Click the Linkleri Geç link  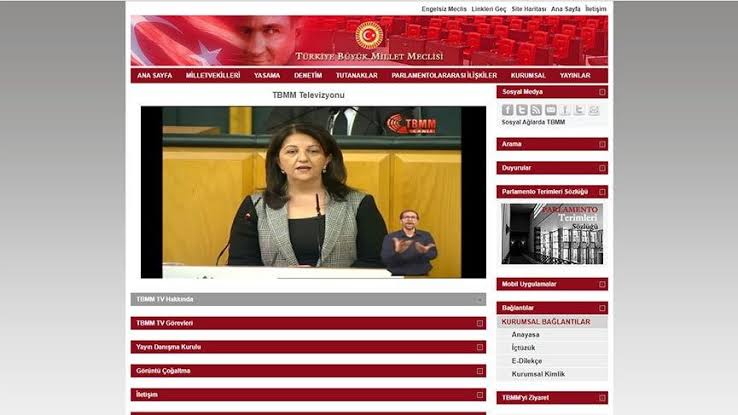coord(489,9)
